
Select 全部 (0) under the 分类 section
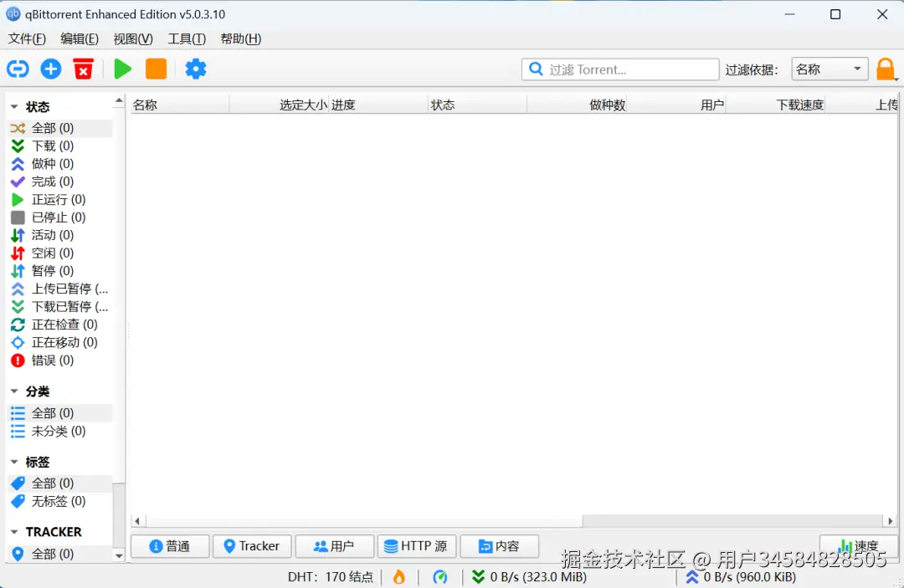[x=60, y=413]
